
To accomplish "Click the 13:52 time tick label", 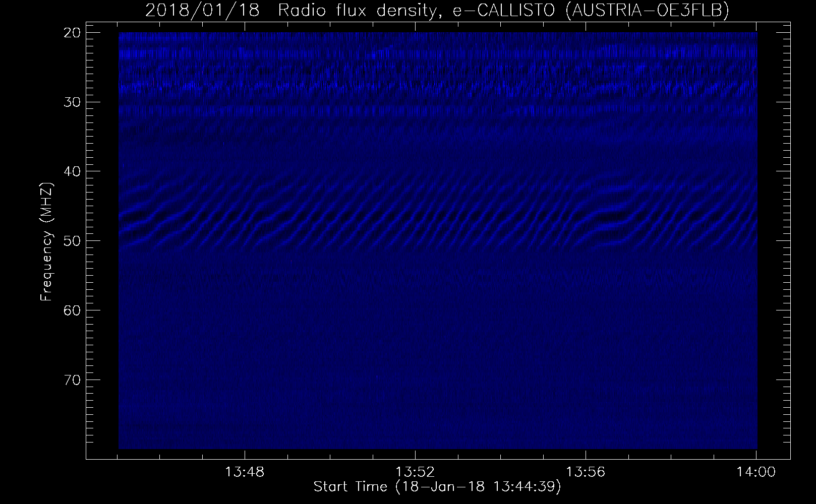I will click(415, 472).
